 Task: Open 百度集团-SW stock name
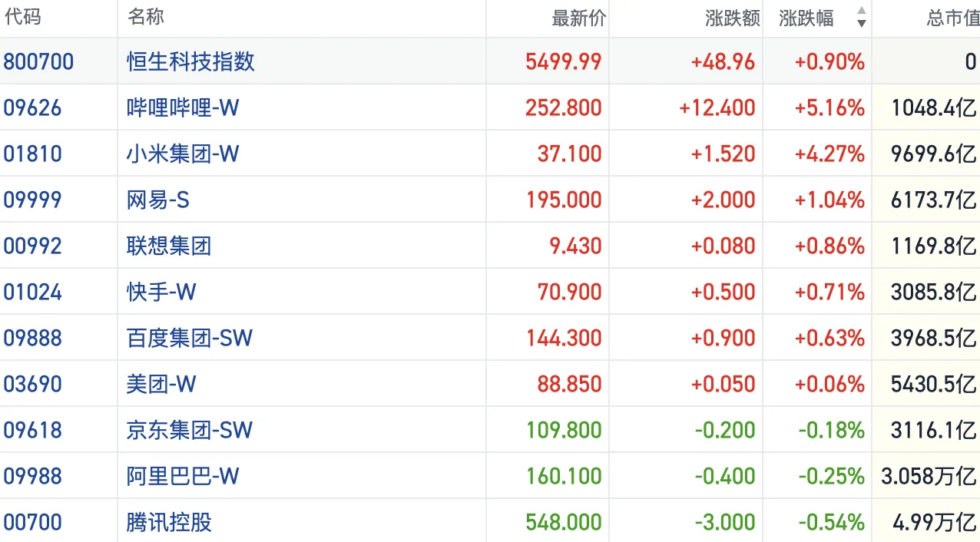click(x=189, y=338)
